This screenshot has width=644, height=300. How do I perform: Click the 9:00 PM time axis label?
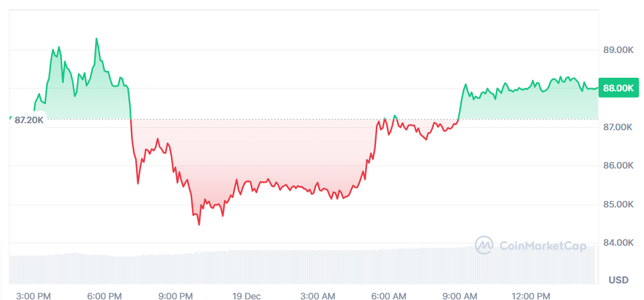click(176, 296)
